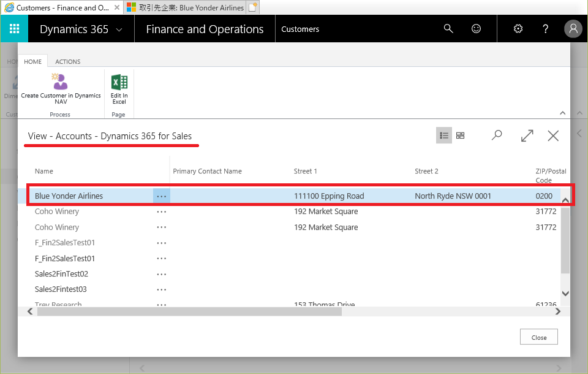Click the vertical scrollbar thumb
The width and height of the screenshot is (588, 374).
pos(565,240)
